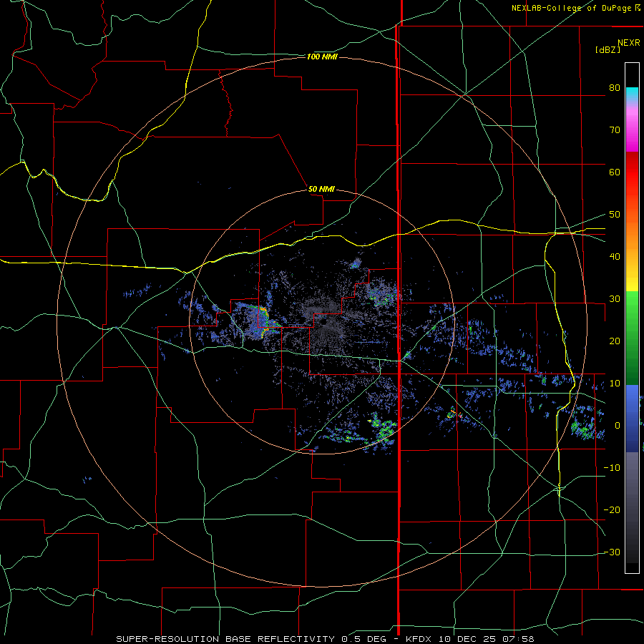
Task: Click the 40 value on the dBZ scale
Action: pyautogui.click(x=615, y=257)
